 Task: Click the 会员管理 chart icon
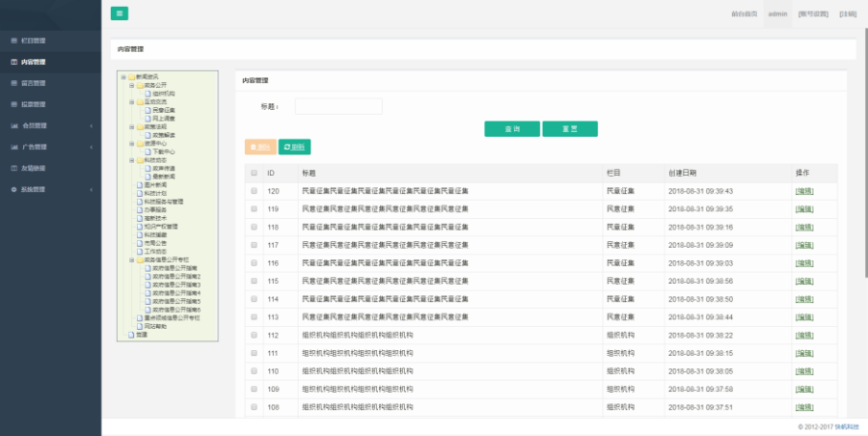click(x=14, y=125)
